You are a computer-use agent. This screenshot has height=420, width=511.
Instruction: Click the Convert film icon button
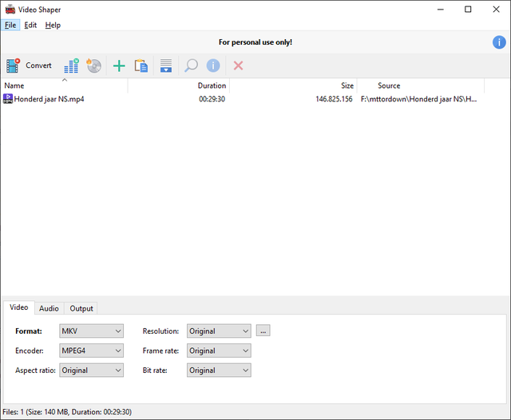pos(29,65)
